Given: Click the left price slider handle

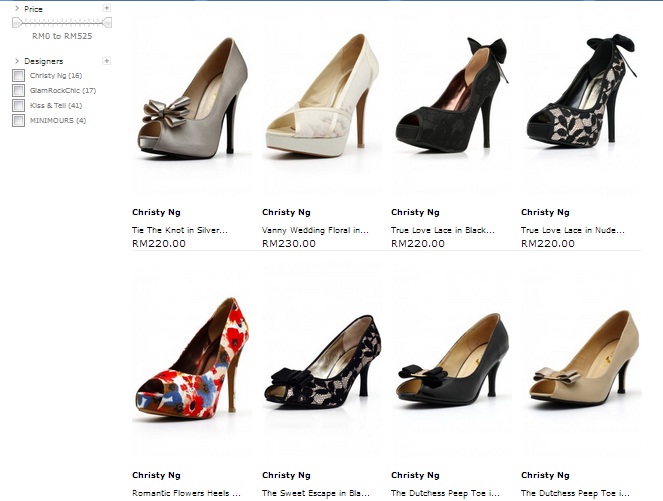Looking at the screenshot, I should (16, 22).
